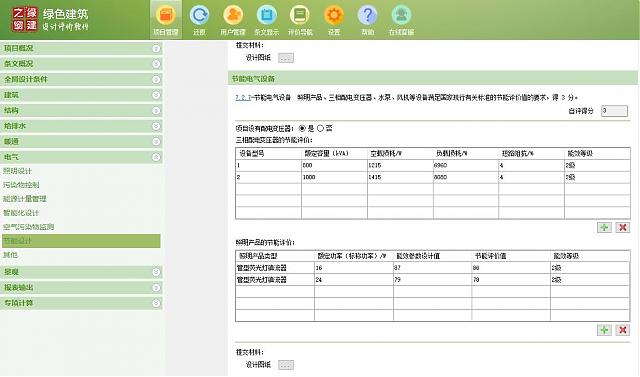Click 设备型号 column header

pos(269,153)
